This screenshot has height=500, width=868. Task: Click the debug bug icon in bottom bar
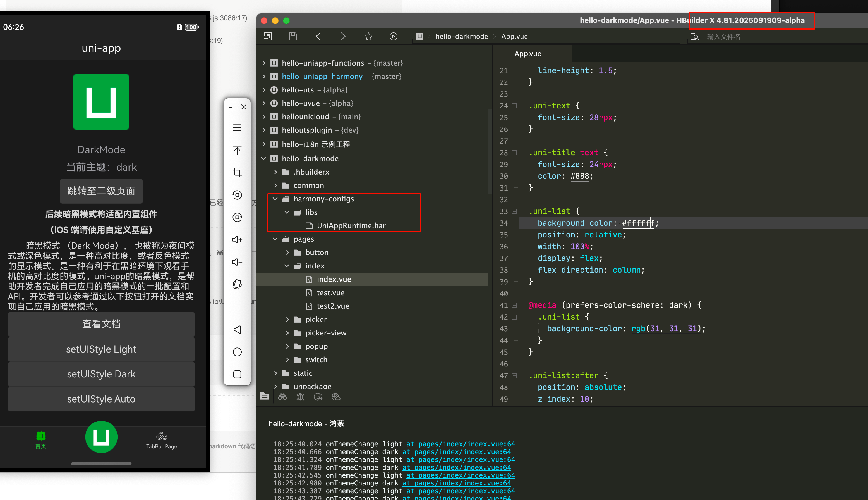(x=300, y=397)
